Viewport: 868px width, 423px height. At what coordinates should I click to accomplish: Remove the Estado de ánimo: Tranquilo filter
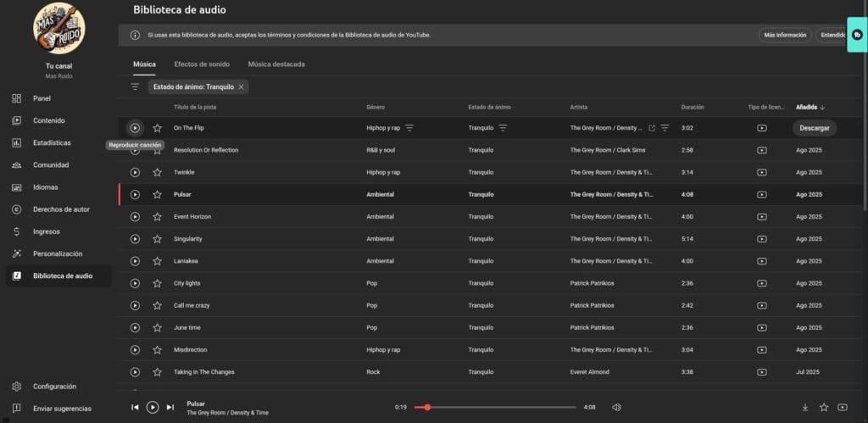(241, 87)
